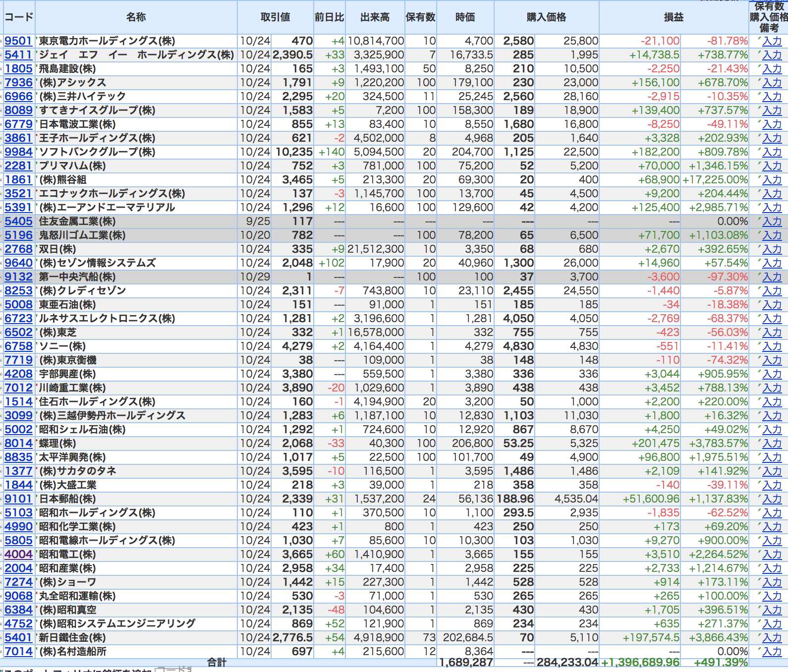Click the 7012 code link

[x=18, y=388]
